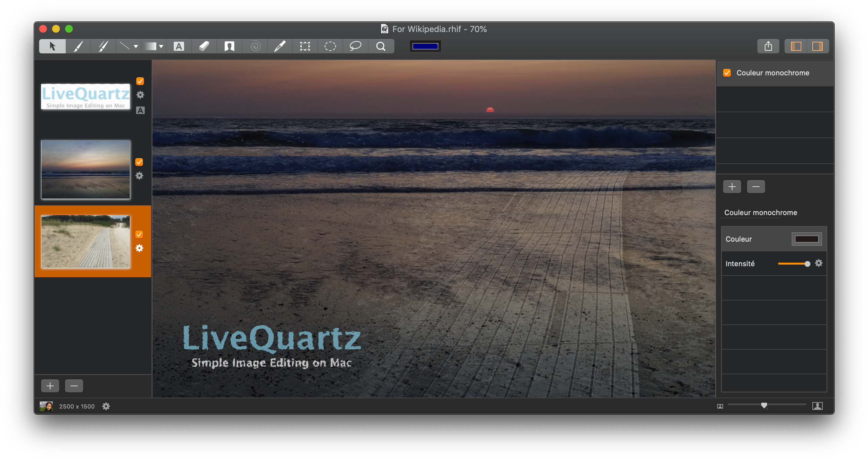Add a new filter with plus button

pyautogui.click(x=732, y=187)
